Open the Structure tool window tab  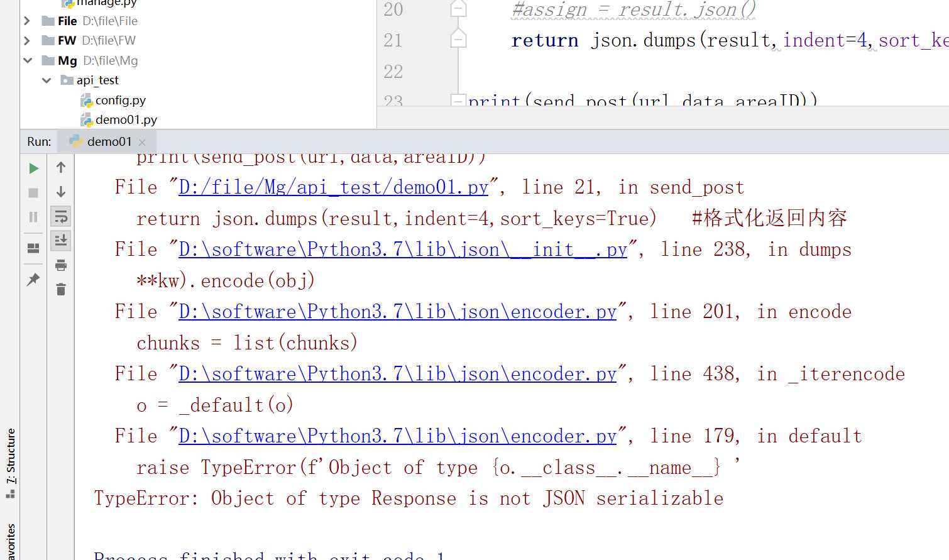[10, 464]
